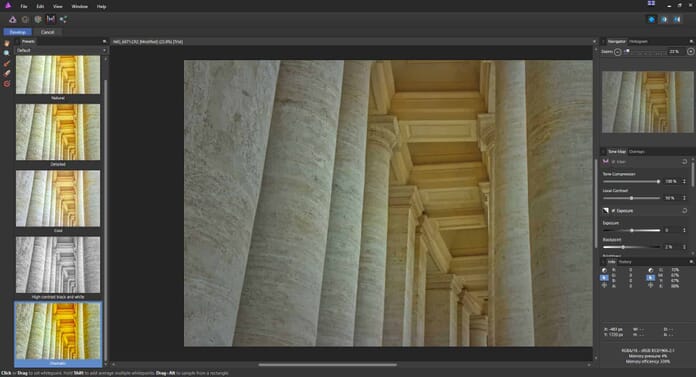Select the mirror view mode icon

[677, 20]
